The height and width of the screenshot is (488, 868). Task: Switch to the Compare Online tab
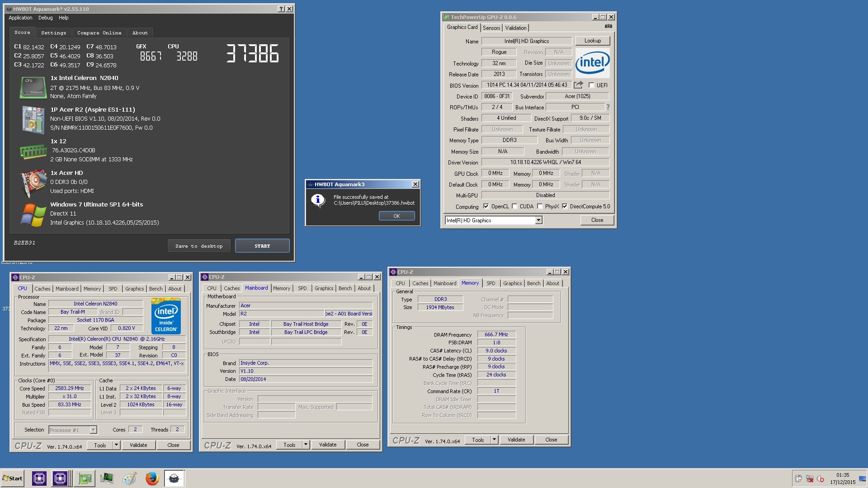tap(99, 33)
